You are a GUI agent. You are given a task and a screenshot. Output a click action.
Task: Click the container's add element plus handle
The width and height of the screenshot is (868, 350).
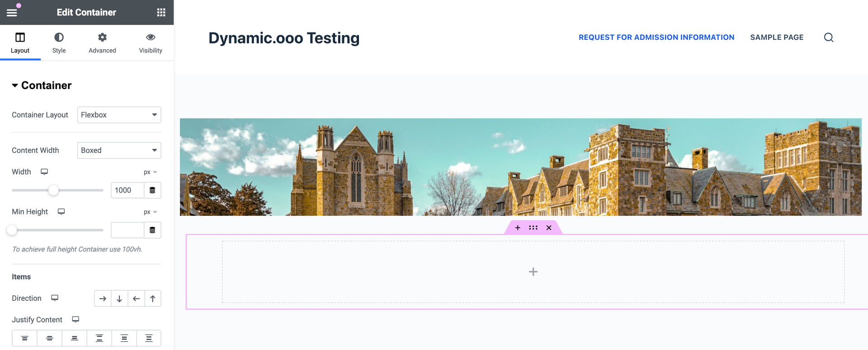(x=518, y=228)
